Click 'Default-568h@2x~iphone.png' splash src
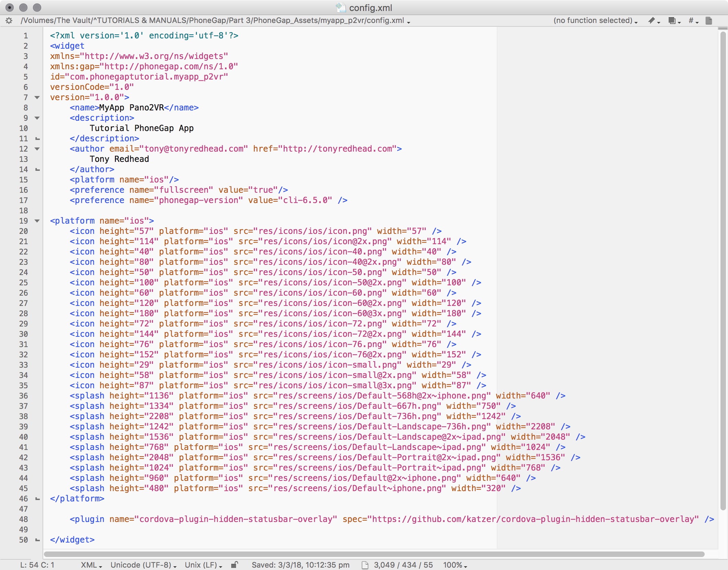The width and height of the screenshot is (728, 570). pos(422,396)
